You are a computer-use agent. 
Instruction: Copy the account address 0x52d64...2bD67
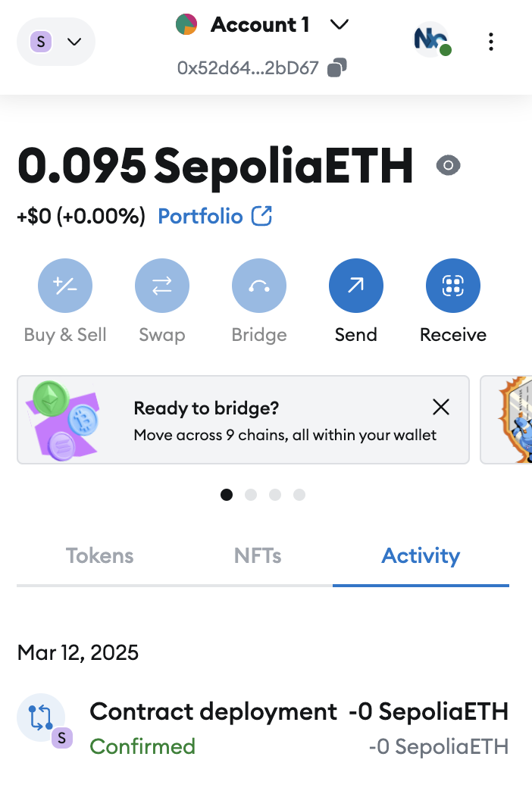point(337,68)
